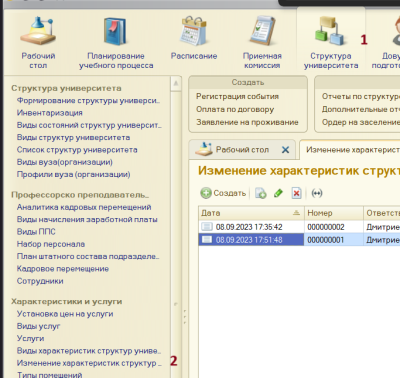Open Список структур университета link
Image resolution: width=400 pixels, height=378 pixels.
tap(77, 150)
